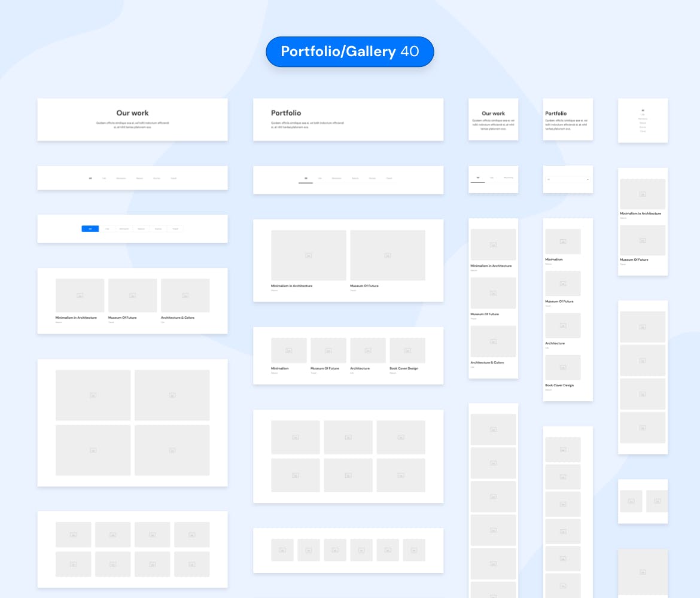The height and width of the screenshot is (598, 700).
Task: Click the image icon inside the 'Museum Of Future' thumbnail
Action: tap(132, 295)
